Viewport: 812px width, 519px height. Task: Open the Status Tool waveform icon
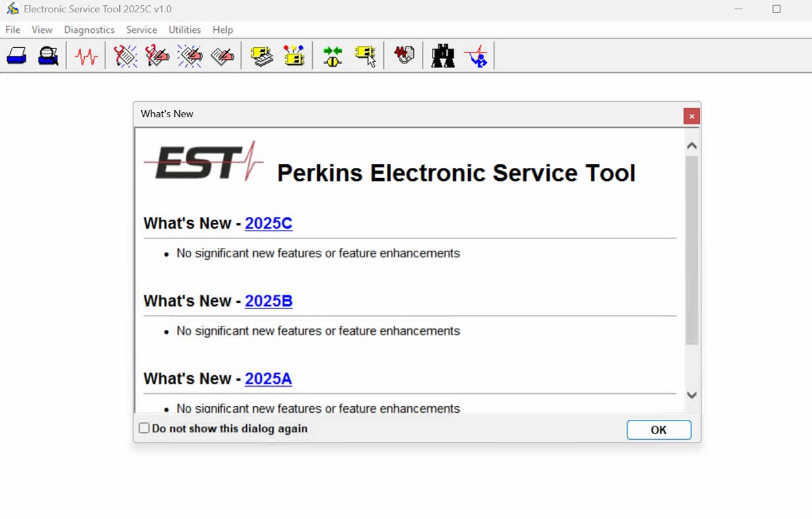point(86,56)
